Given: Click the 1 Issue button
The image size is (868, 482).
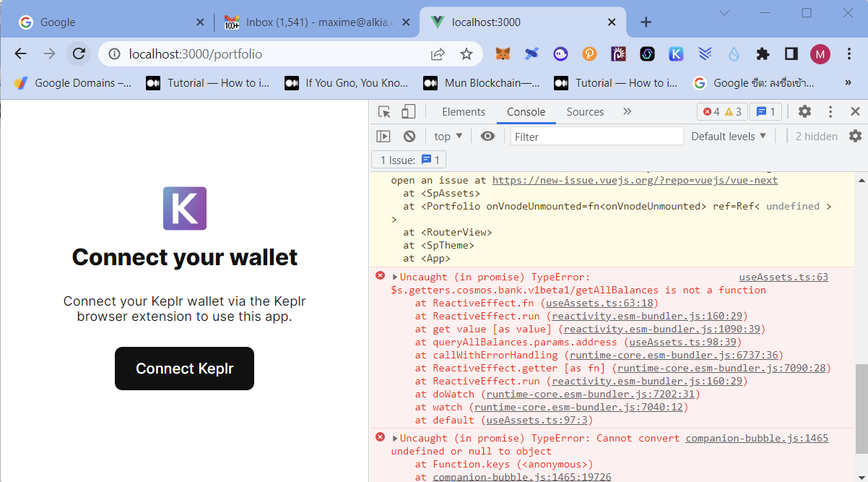Looking at the screenshot, I should (x=409, y=160).
